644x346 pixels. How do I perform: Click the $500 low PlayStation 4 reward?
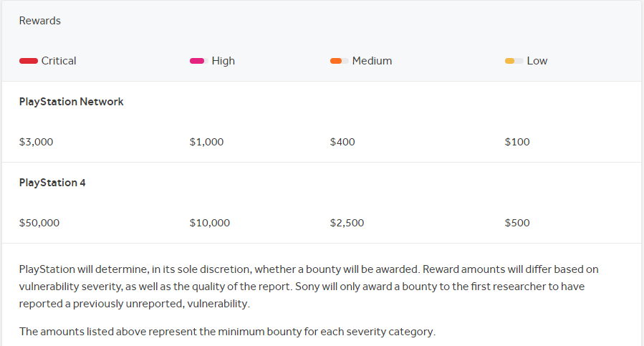coord(517,223)
